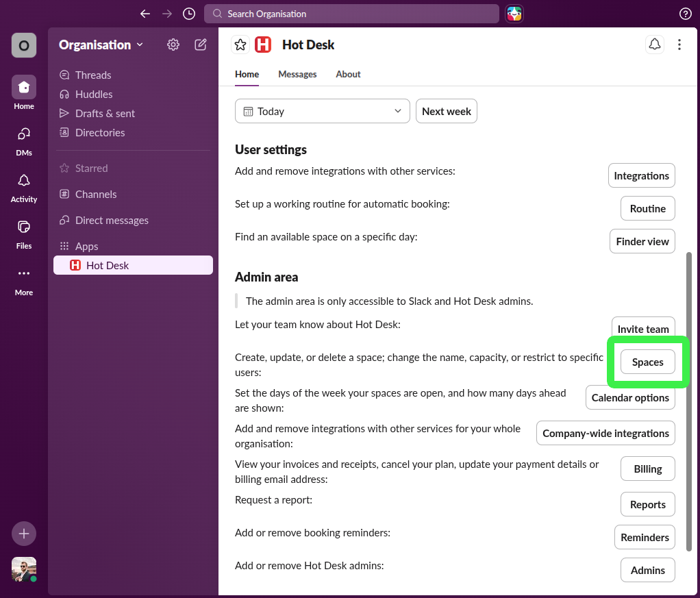Open the About tab of Hot Desk
Viewport: 700px width, 598px height.
[x=348, y=74]
